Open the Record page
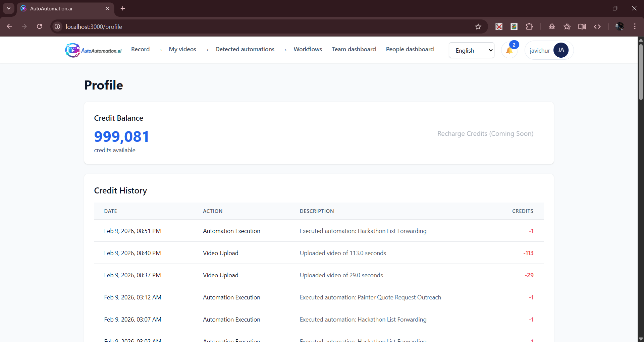 [140, 49]
